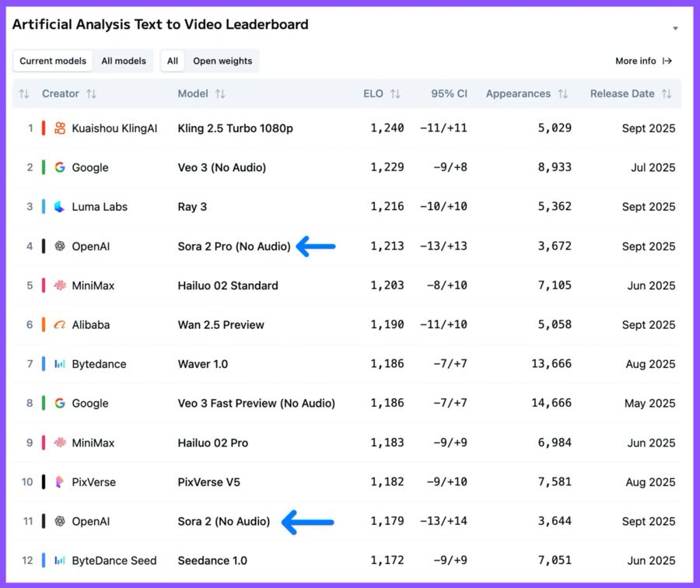This screenshot has width=700, height=588.
Task: Click the PixVerse V5 model name
Action: pyautogui.click(x=209, y=482)
